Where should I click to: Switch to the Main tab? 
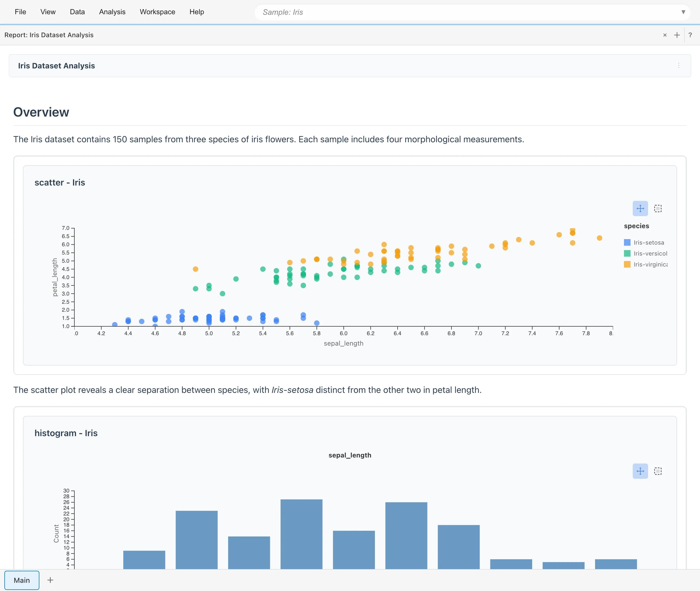pos(22,580)
